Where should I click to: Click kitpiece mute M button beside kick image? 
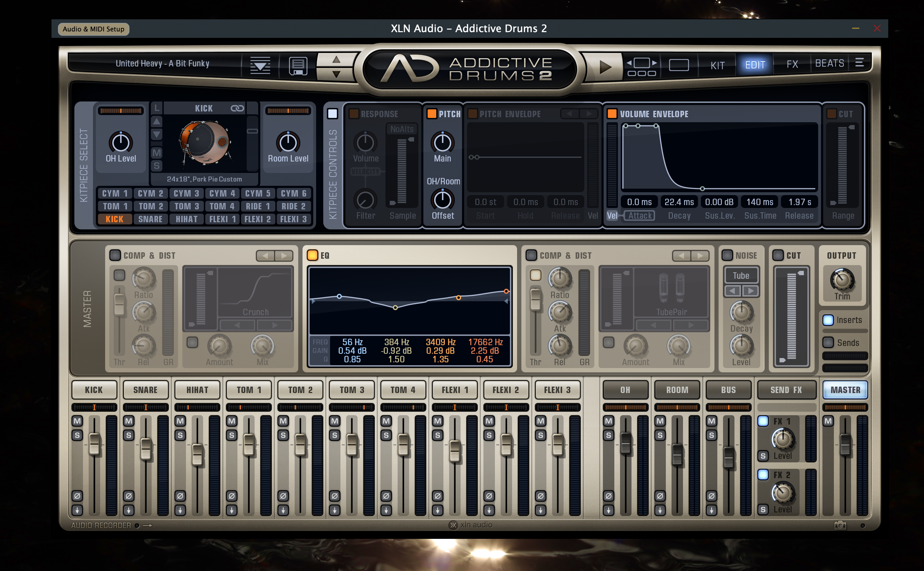(x=157, y=153)
